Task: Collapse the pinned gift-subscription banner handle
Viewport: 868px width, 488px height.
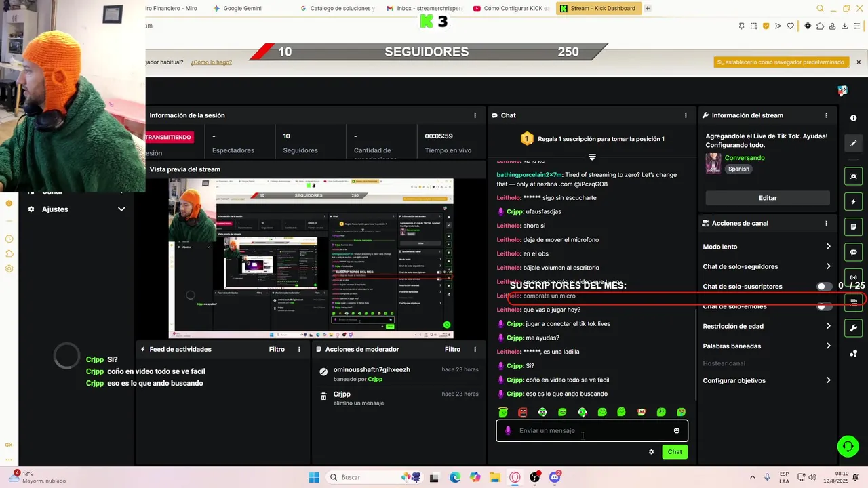Action: [592, 157]
